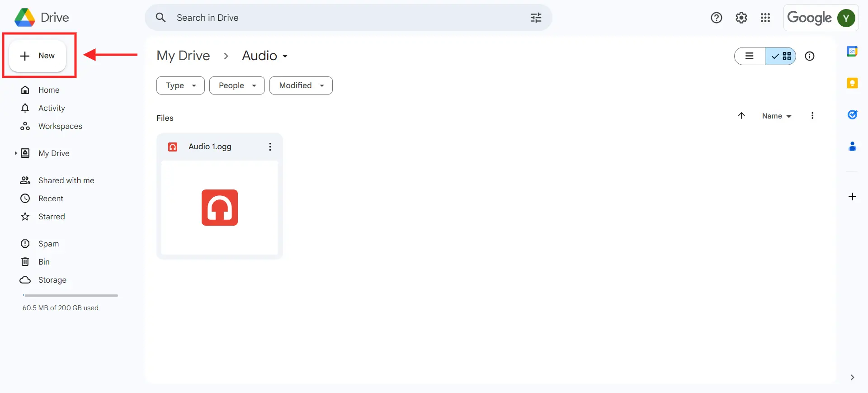Image resolution: width=868 pixels, height=393 pixels.
Task: Toggle sort direction with the arrow
Action: coord(741,116)
